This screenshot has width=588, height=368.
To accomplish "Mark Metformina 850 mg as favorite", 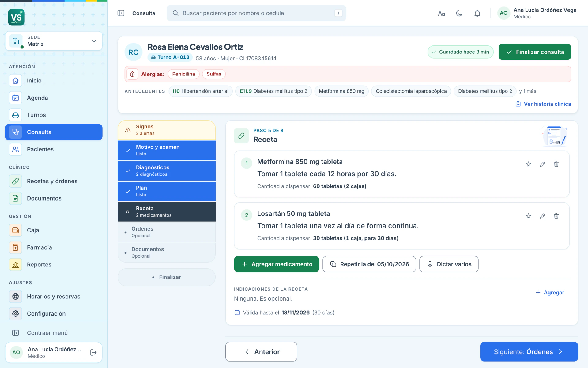I will coord(529,164).
